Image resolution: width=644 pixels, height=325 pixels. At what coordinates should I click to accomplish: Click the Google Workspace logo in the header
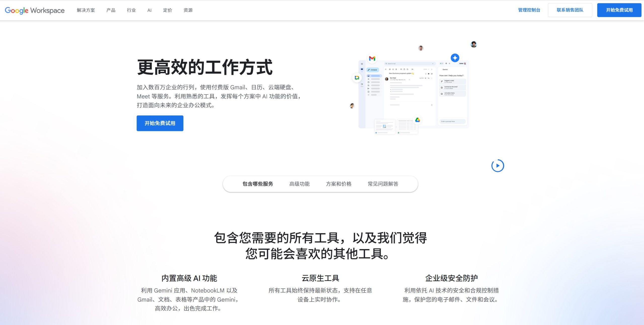coord(35,10)
